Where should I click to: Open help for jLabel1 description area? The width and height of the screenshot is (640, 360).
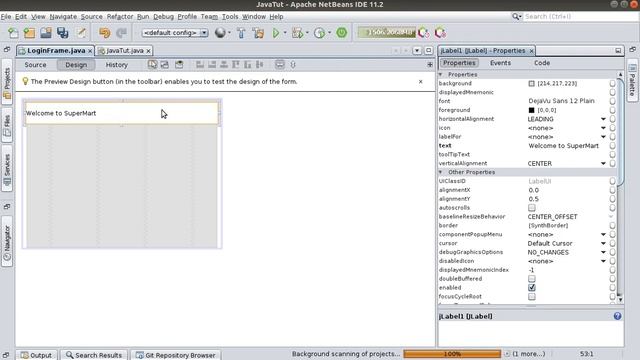617,316
